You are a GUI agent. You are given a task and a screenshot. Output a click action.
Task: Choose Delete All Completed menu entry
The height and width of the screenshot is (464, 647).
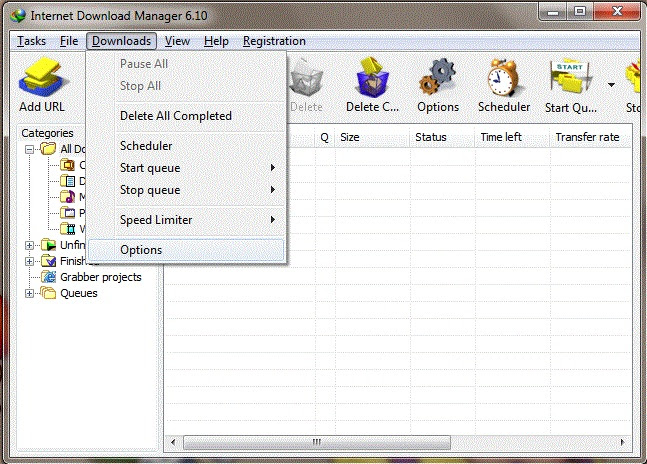(186, 116)
